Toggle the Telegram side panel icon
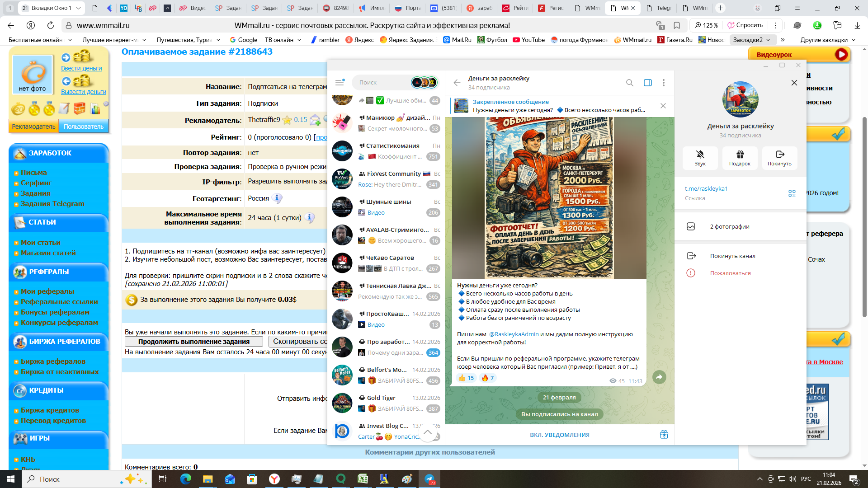Viewport: 868px width, 488px height. [x=647, y=83]
